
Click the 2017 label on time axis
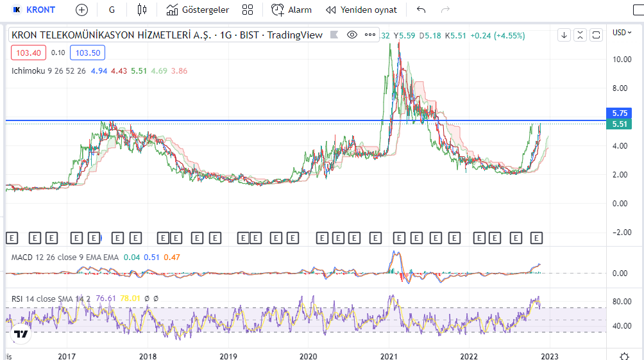(x=67, y=356)
